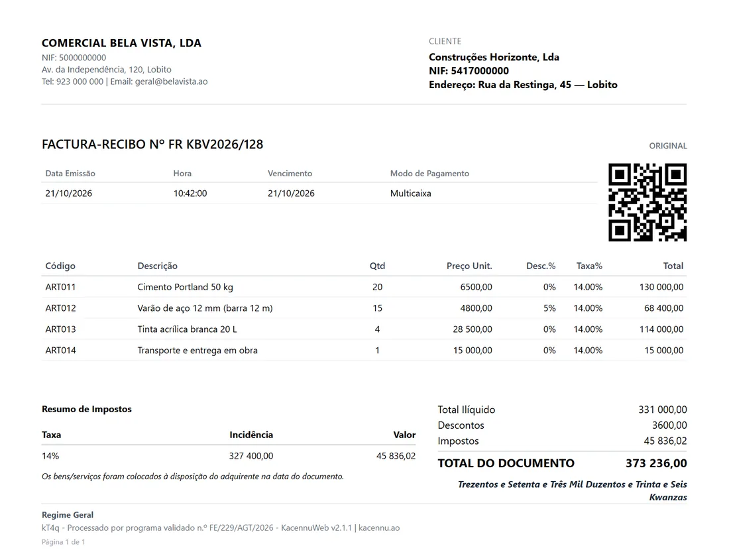Select the company name COMERCIAL BELA VISTA, LDA

(121, 43)
